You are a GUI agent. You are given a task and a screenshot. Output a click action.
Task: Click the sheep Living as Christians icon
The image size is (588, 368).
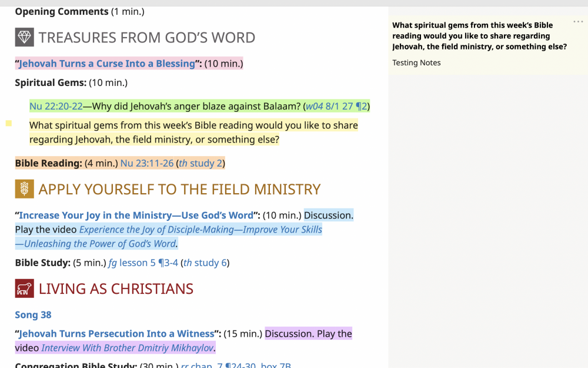[24, 289]
